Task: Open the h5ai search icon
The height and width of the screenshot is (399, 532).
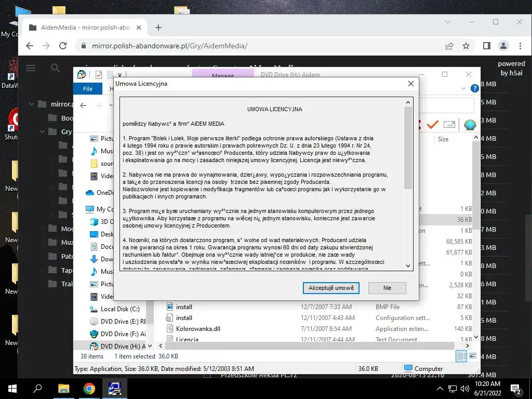Action: [55, 68]
